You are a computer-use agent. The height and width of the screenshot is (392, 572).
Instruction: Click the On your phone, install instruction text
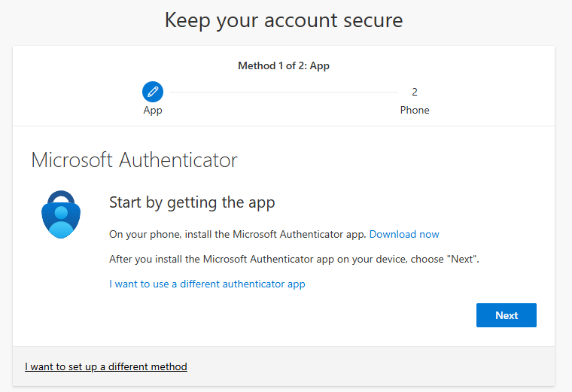click(x=238, y=234)
